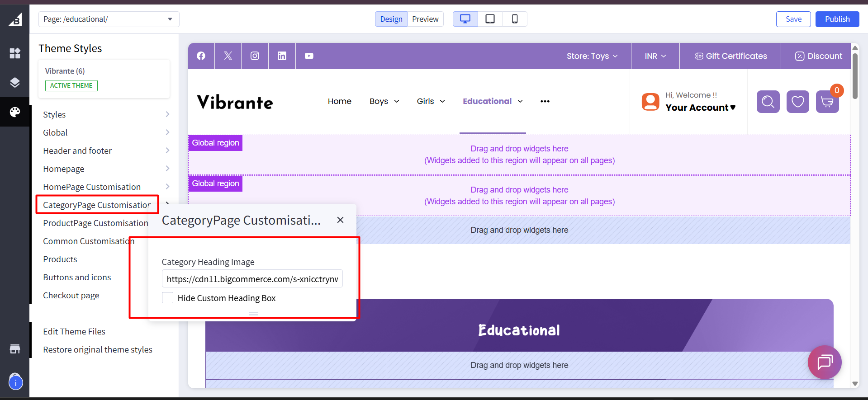Open the Facebook social link
868x400 pixels.
point(201,56)
